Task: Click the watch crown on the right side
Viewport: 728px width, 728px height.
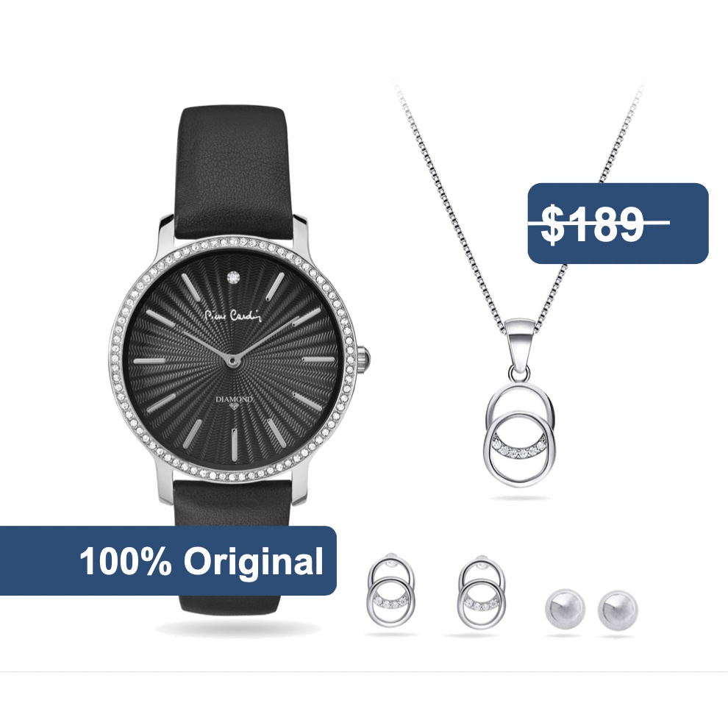Action: point(364,359)
